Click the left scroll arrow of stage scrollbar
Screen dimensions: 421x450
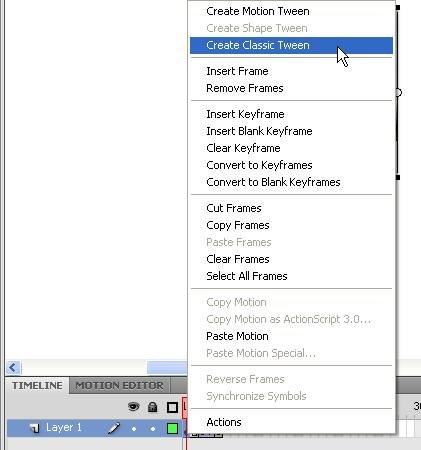tap(13, 367)
